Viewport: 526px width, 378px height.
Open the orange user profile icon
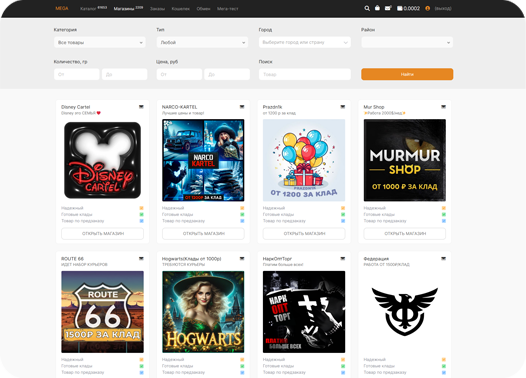427,8
